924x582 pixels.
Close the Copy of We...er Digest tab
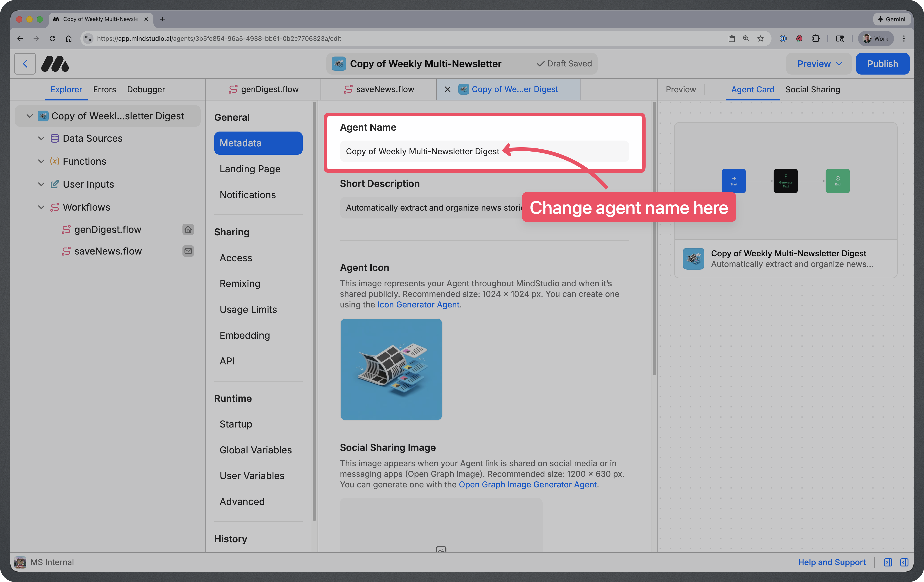point(447,89)
